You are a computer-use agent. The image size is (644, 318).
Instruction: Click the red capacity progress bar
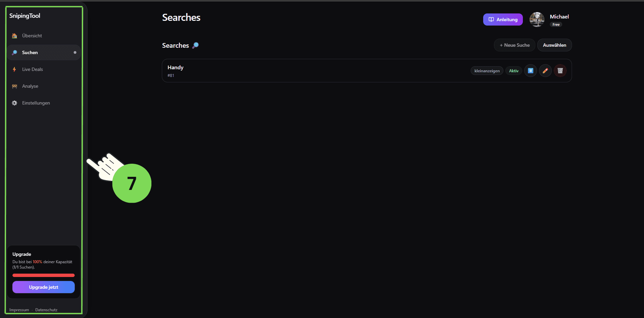click(x=43, y=275)
